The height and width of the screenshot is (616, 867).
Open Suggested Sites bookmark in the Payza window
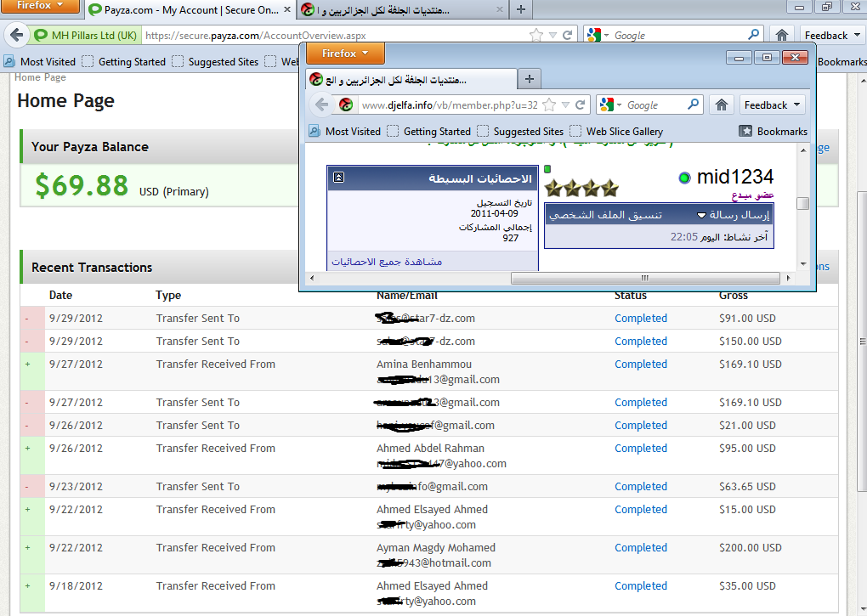[x=216, y=62]
